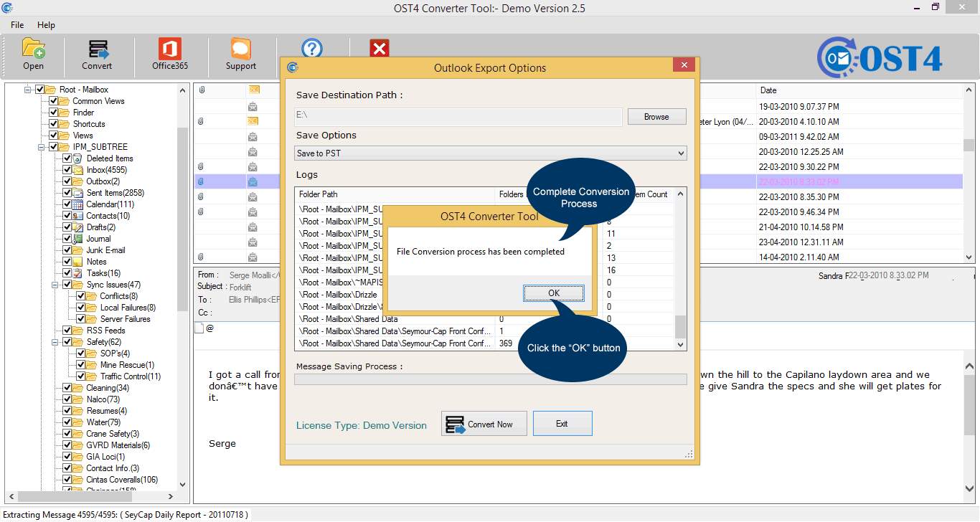
Task: Open the Office365 export icon
Action: click(x=170, y=49)
